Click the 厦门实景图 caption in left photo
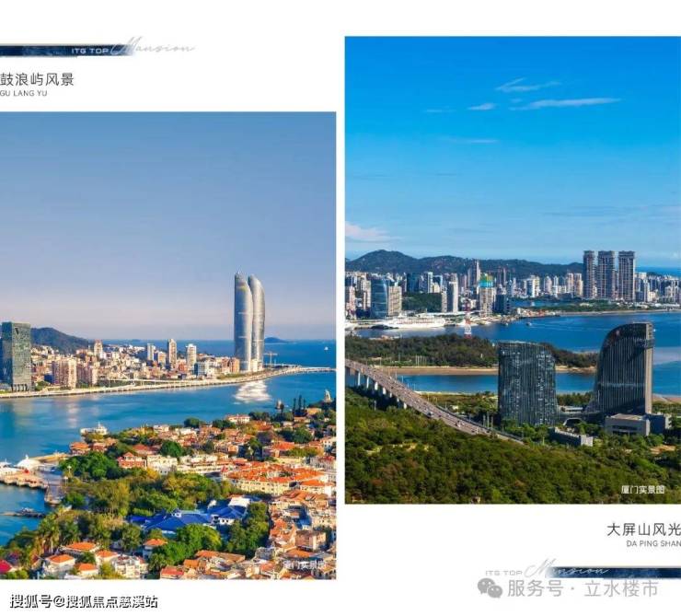Screen dimensions: 681x616 pos(304,565)
